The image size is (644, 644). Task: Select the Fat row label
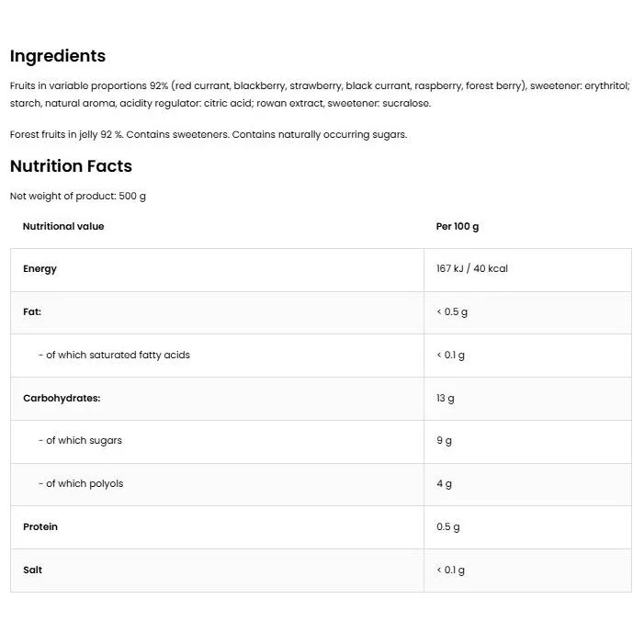pos(32,311)
